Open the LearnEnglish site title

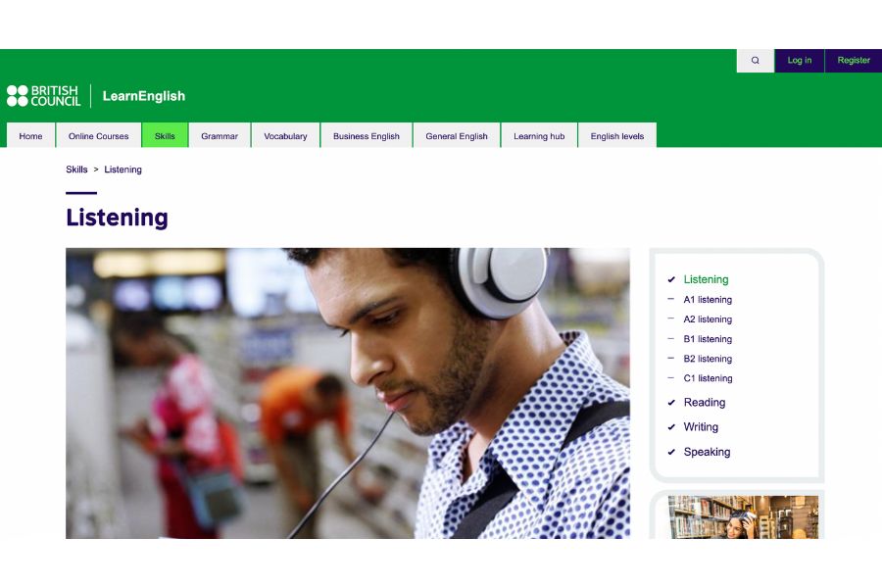(x=143, y=96)
